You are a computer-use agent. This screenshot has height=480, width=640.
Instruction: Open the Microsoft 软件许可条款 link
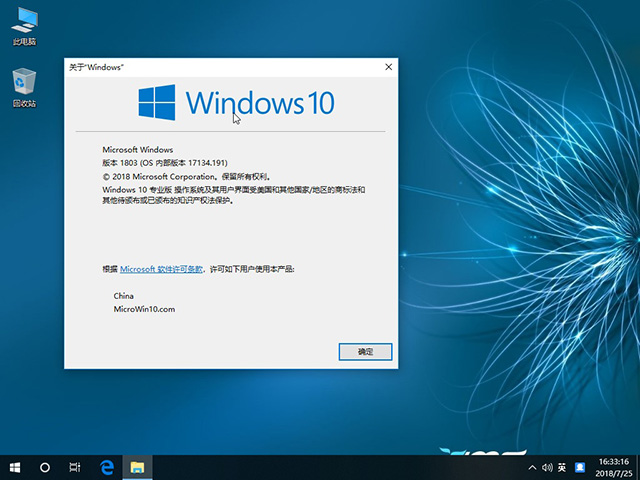click(161, 269)
